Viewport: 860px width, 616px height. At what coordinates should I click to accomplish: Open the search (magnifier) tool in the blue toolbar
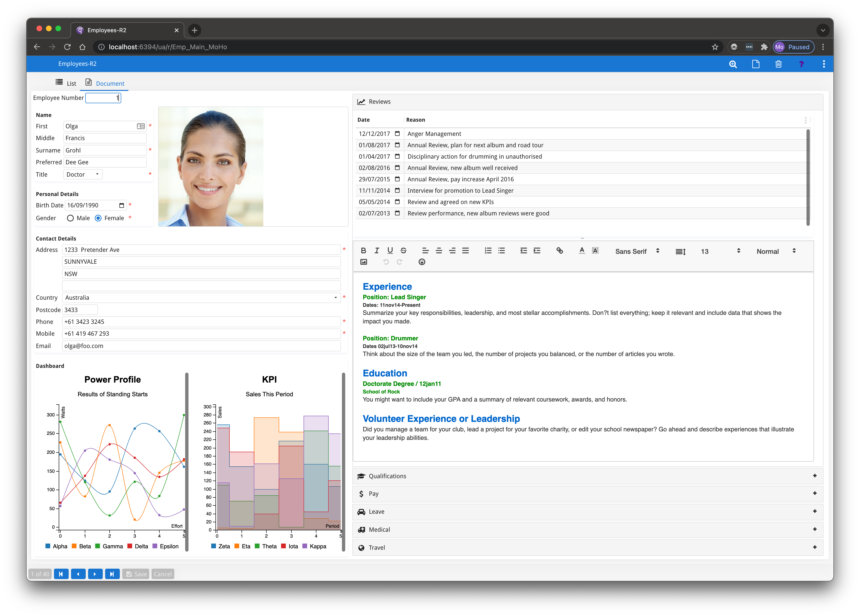[x=733, y=64]
